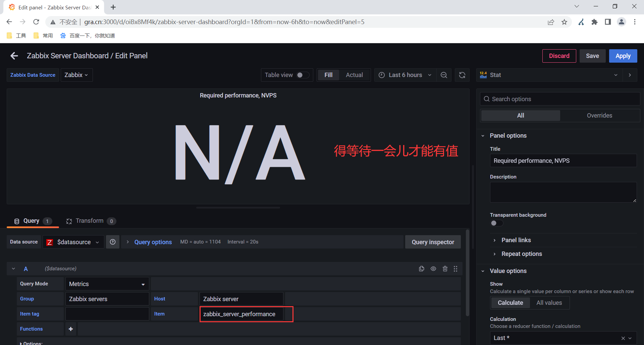The image size is (644, 345).
Task: Clear the Last * calculation value
Action: pyautogui.click(x=623, y=338)
